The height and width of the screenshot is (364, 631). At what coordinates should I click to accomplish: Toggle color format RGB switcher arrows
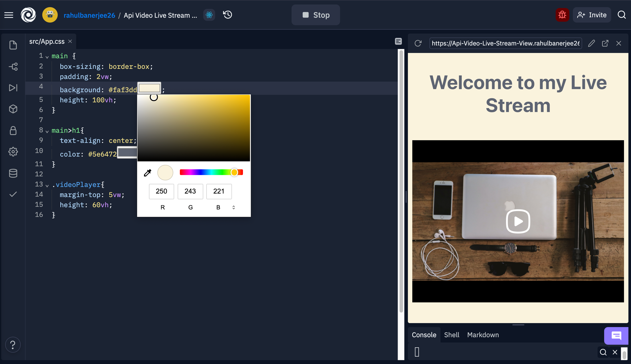(234, 207)
